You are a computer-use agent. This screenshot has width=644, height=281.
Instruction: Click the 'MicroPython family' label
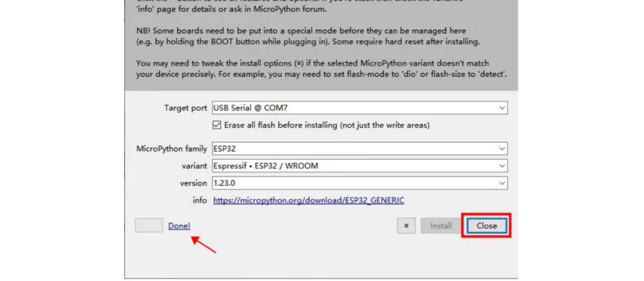point(172,148)
